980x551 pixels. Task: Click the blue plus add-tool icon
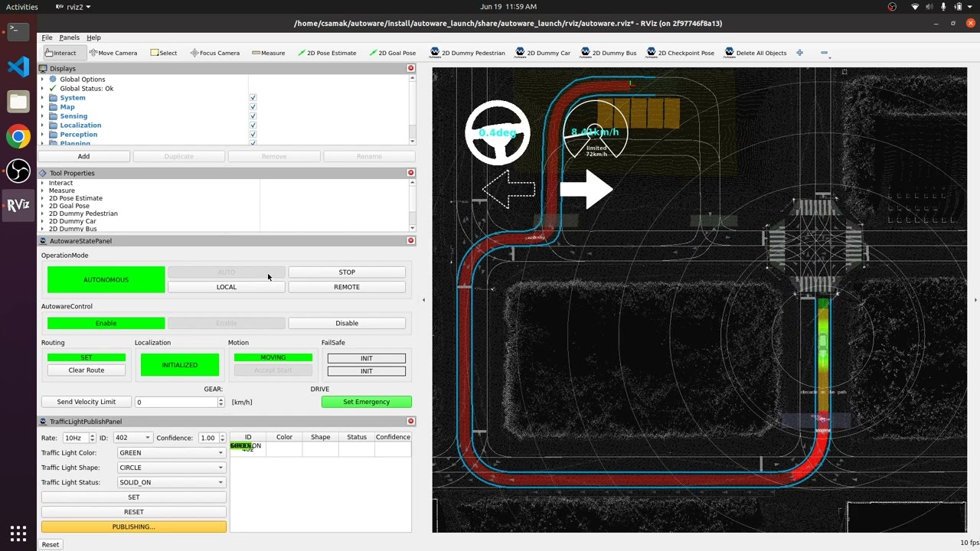[x=799, y=53]
